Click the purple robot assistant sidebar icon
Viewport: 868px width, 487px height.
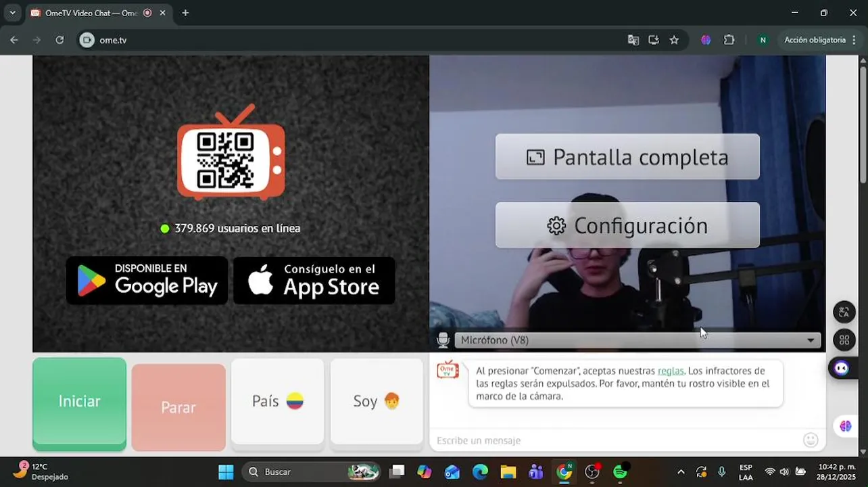click(x=842, y=368)
